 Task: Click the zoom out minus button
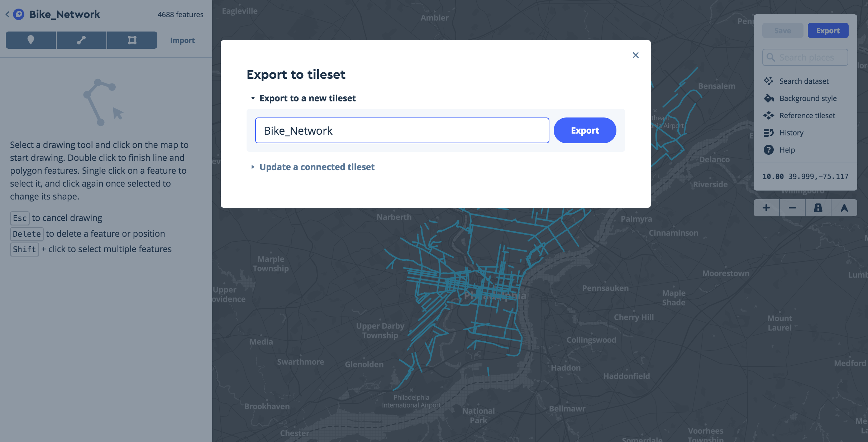792,208
